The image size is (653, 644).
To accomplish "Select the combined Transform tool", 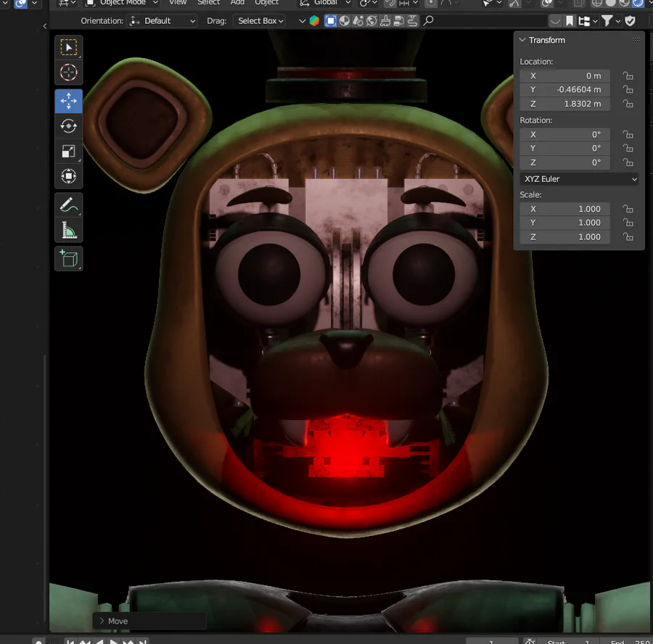I will tap(69, 176).
